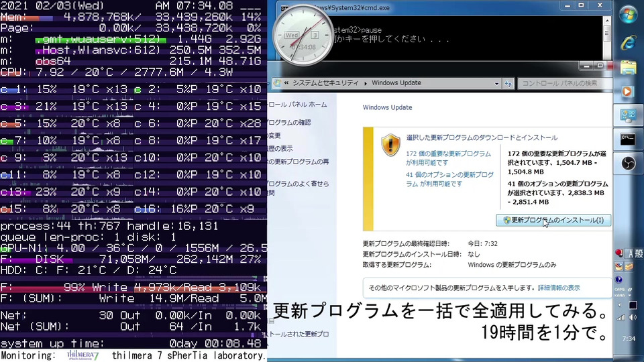Minimize the Windows Update window
This screenshot has height=362, width=644.
click(x=586, y=66)
